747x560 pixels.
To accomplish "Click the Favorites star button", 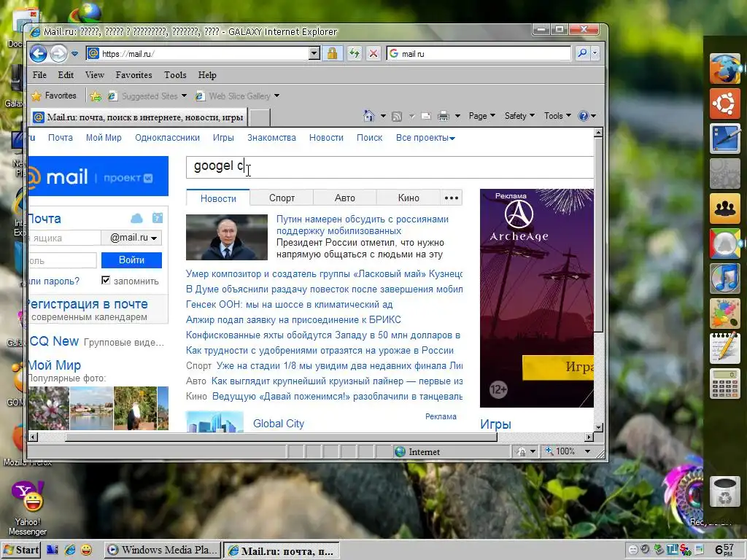I will [x=54, y=96].
